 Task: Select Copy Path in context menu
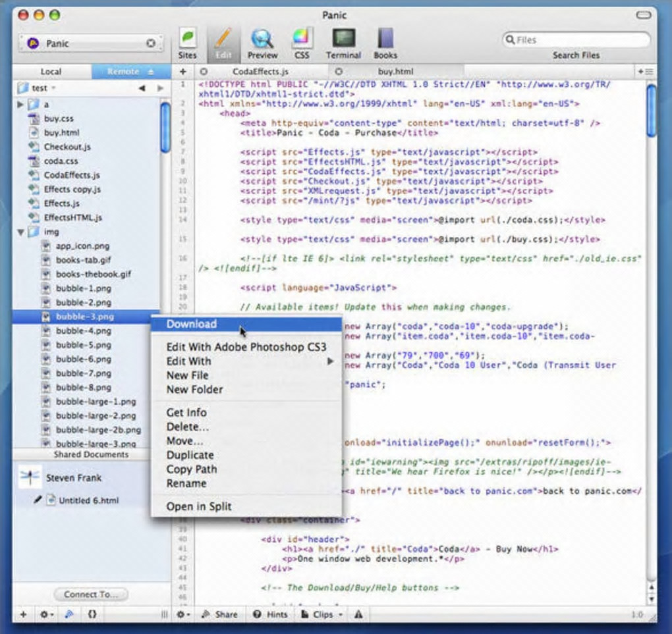pos(191,469)
